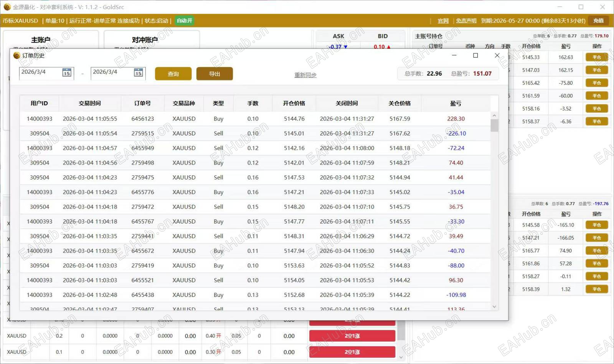Click the 查询 query button
This screenshot has height=364, width=614.
coord(173,74)
